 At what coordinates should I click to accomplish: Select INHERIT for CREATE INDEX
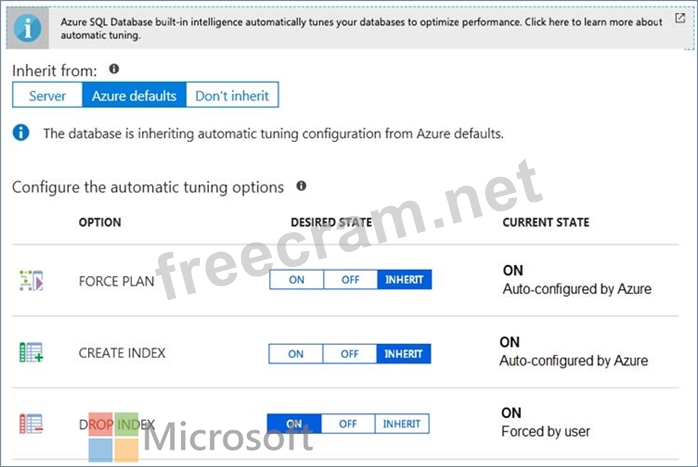click(x=404, y=354)
